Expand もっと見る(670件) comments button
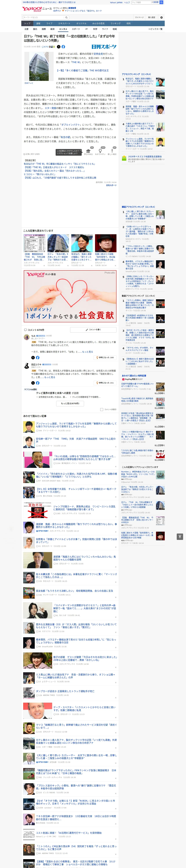The image size is (186, 868). pos(70,403)
